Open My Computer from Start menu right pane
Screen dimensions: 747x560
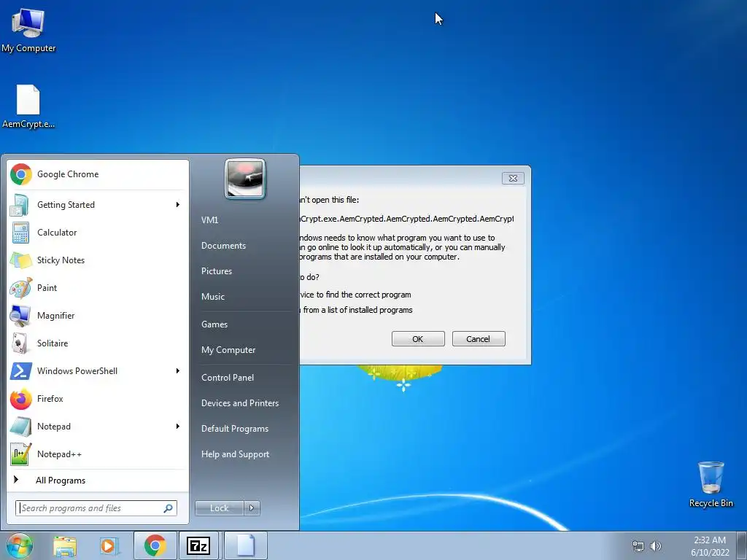point(228,350)
